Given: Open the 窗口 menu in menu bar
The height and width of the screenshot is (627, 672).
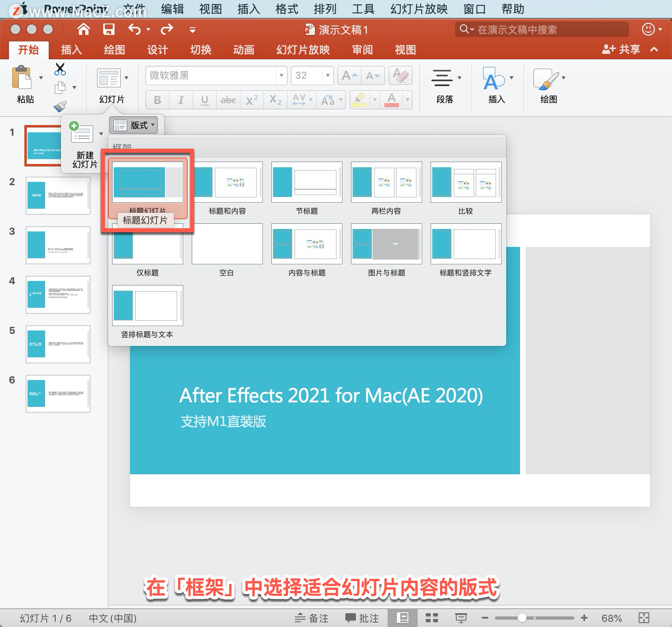Looking at the screenshot, I should 475,9.
